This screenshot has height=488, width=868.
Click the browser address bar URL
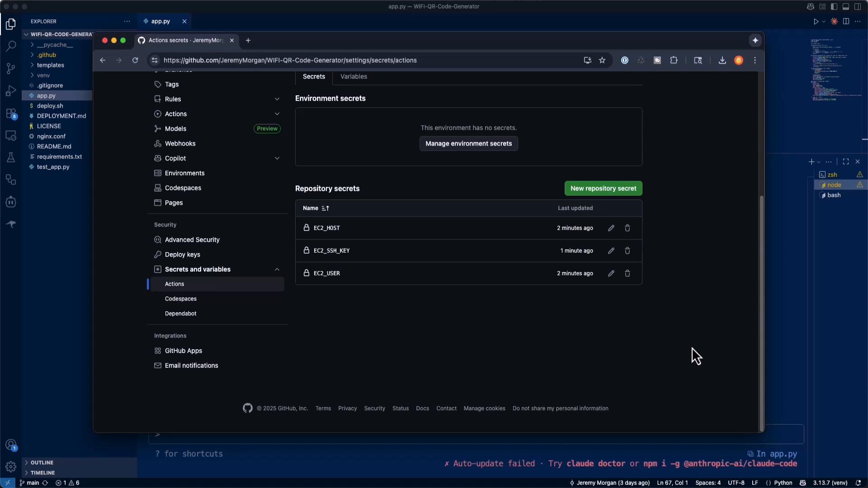(290, 60)
